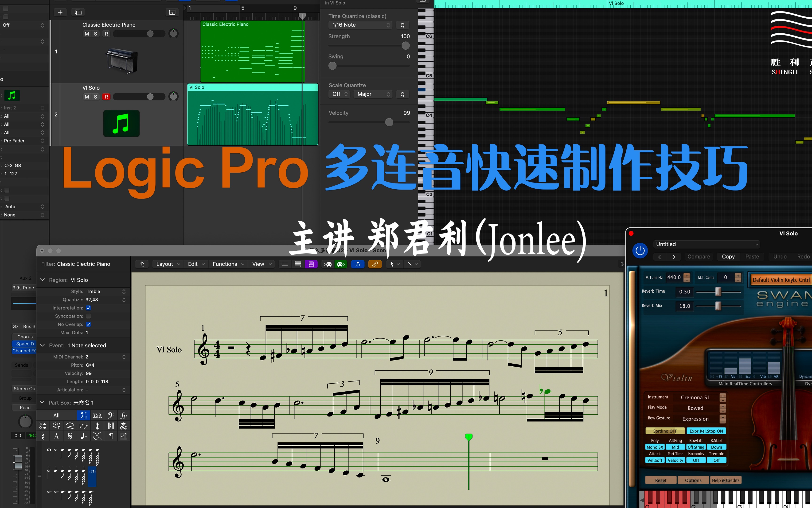The height and width of the screenshot is (508, 812).
Task: Click the Options button in violin plugin
Action: (693, 480)
